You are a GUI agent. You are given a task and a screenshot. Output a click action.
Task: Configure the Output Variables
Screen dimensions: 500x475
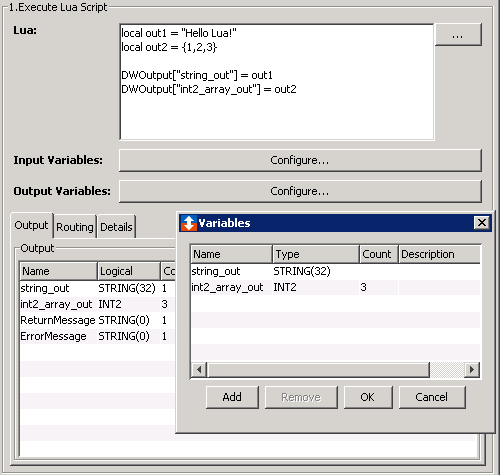pos(300,191)
